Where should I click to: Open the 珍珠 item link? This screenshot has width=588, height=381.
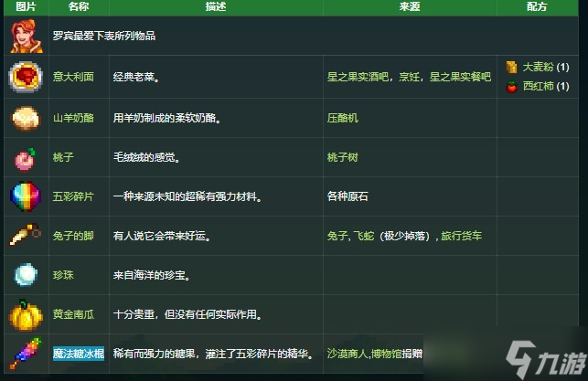pos(63,275)
